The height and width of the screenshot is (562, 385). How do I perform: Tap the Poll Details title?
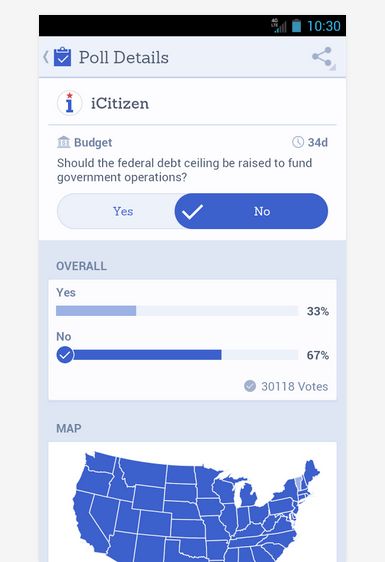[x=124, y=57]
